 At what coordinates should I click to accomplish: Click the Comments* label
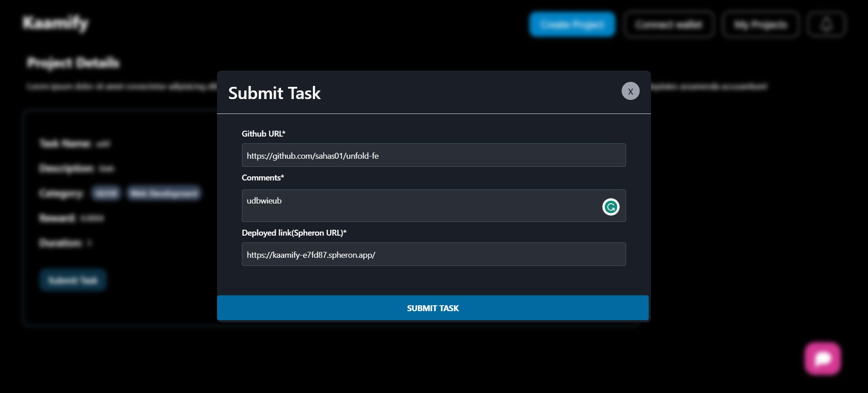[x=263, y=178]
